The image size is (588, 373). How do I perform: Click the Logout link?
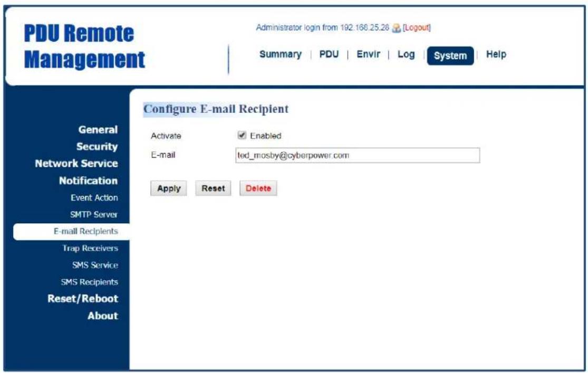tap(417, 28)
